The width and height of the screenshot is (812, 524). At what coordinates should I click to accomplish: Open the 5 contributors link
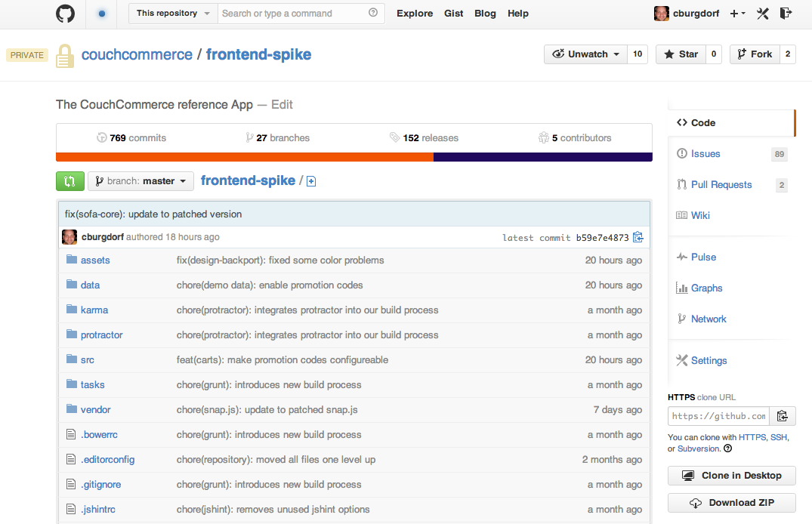[x=575, y=137]
